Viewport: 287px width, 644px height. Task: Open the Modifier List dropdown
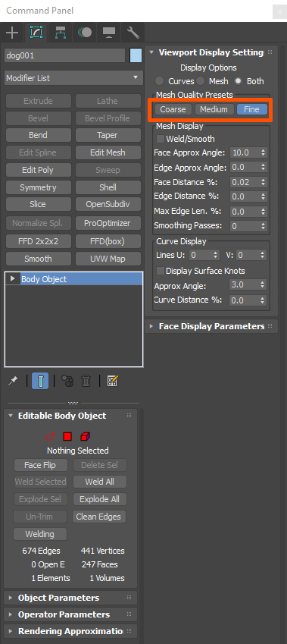73,78
